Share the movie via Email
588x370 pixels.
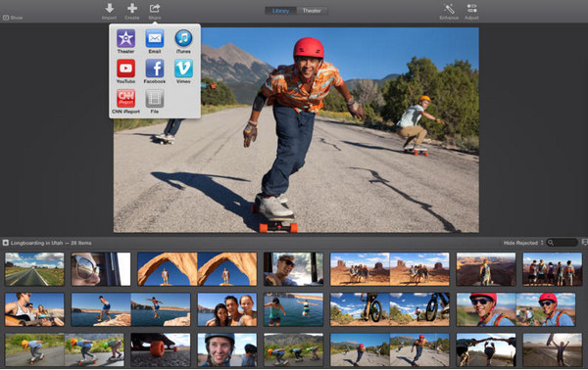pos(155,38)
